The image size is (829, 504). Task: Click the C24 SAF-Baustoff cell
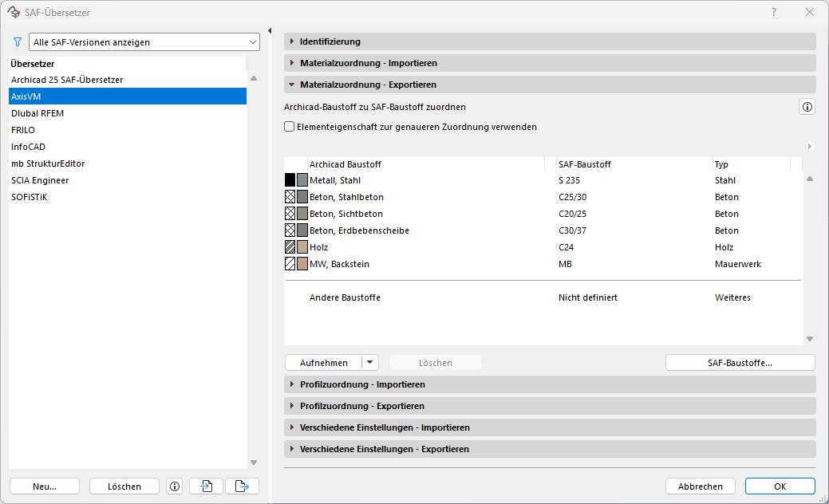point(566,247)
